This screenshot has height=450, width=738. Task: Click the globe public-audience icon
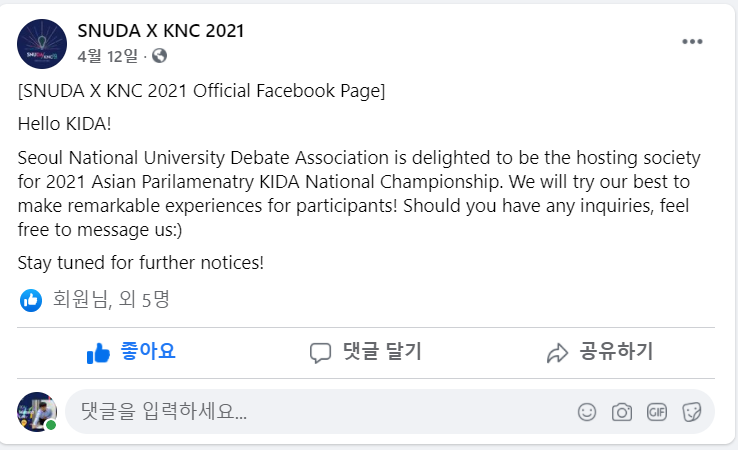click(159, 56)
